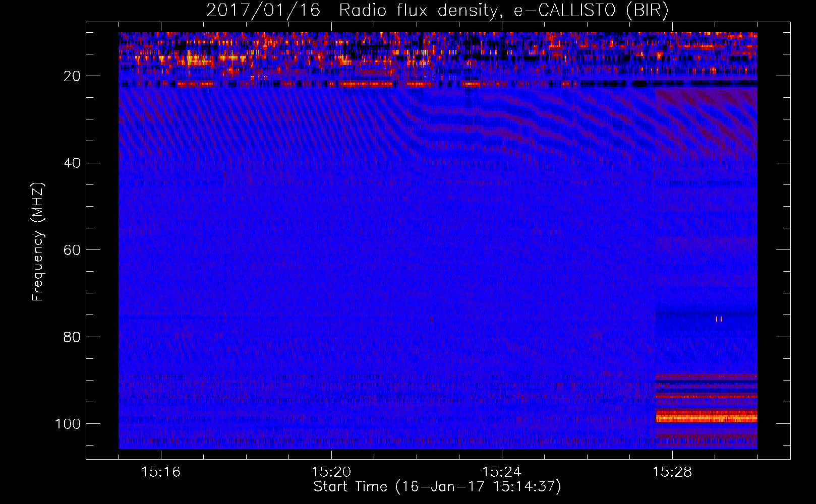Screen dimensions: 816x504
Task: Click the '15:28' time tick label
Action: pyautogui.click(x=672, y=472)
